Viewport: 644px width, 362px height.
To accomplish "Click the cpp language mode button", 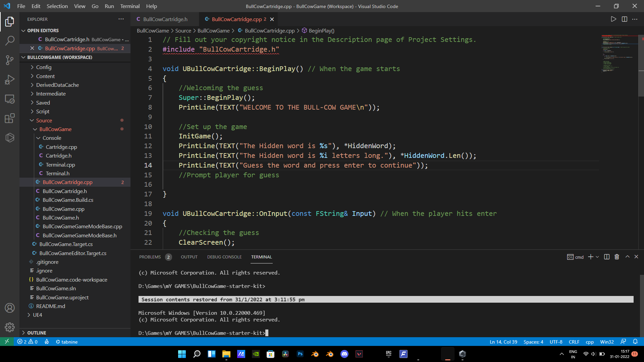I will (x=589, y=342).
